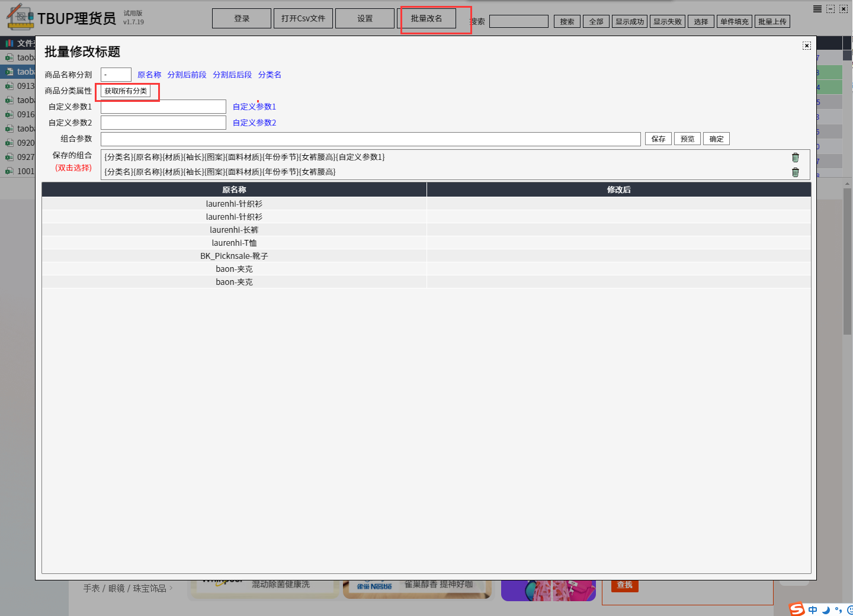
Task: Click the 原名称 column header
Action: (x=234, y=190)
